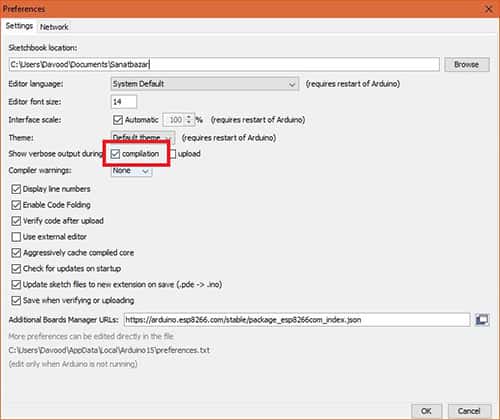This screenshot has width=500, height=420.
Task: Uncheck Save when verifying or uploading
Action: point(16,300)
